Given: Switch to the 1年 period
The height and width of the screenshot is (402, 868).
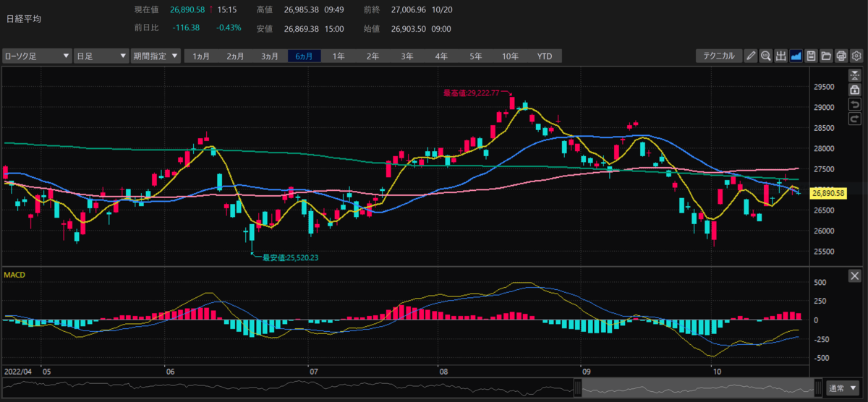Looking at the screenshot, I should tap(338, 56).
